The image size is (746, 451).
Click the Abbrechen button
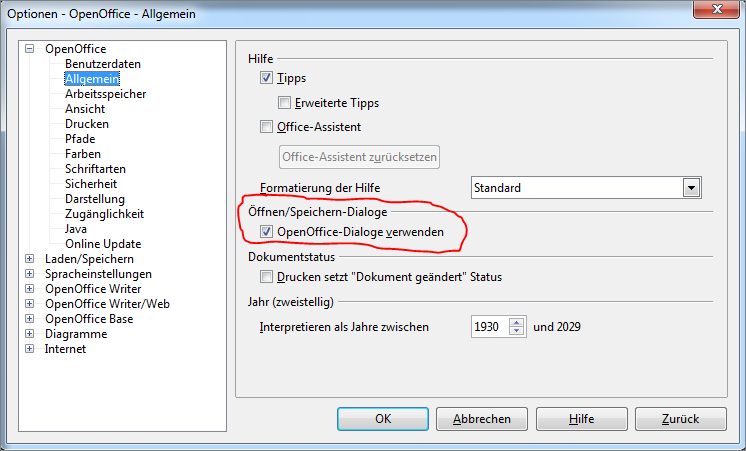click(x=482, y=419)
